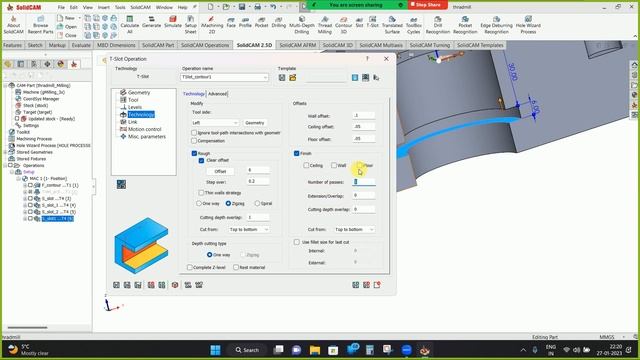Viewport: 640px width, 360px height.
Task: Check the Rest material option
Action: point(236,267)
